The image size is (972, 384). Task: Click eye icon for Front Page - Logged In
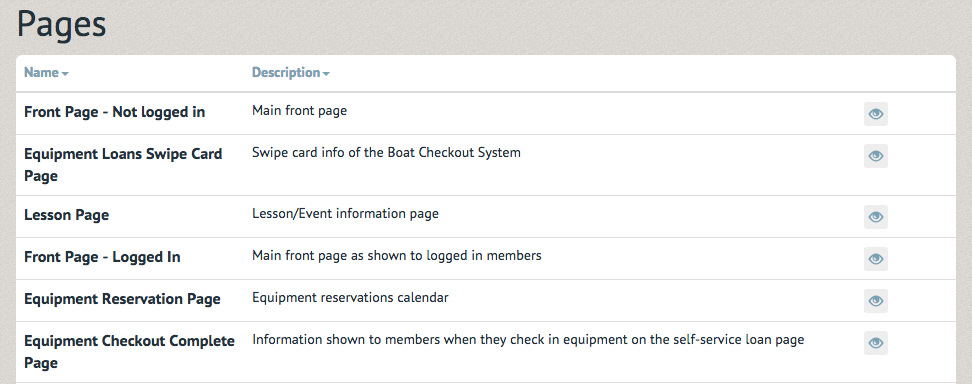coord(875,259)
